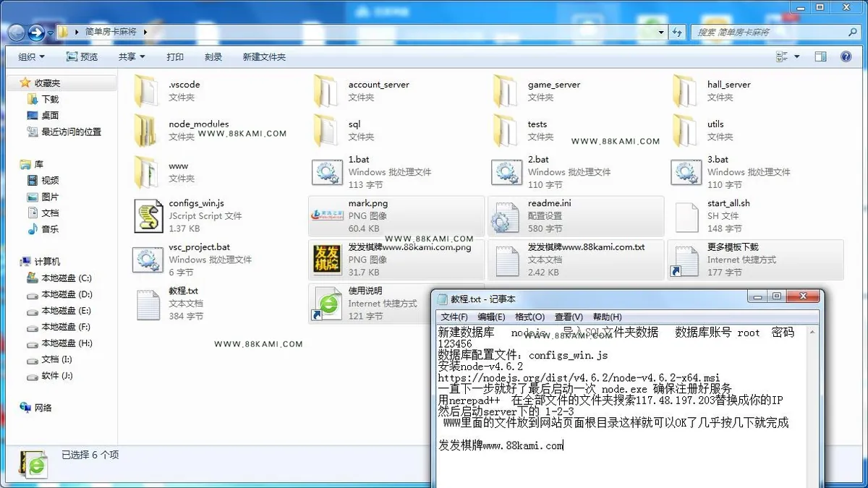Open the address bar history dropdown arrow
Viewport: 868px width, 488px height.
661,32
